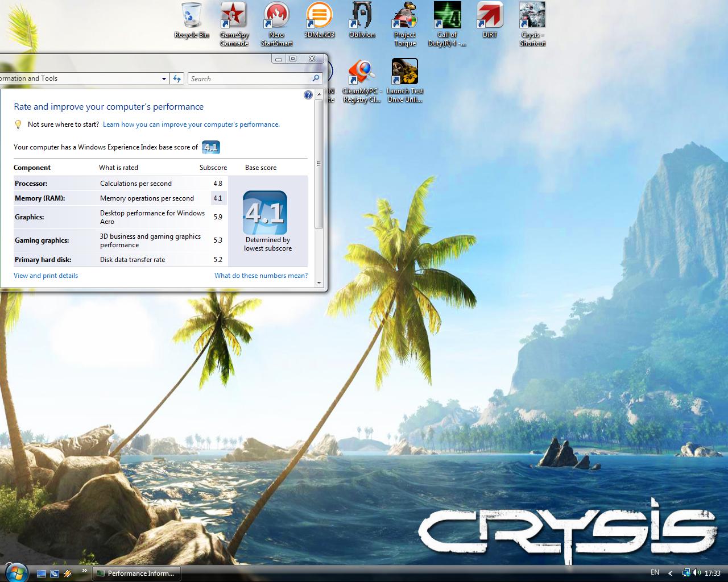Click the Switch Between Windows quick launch icon
Image resolution: width=728 pixels, height=582 pixels.
(x=55, y=573)
